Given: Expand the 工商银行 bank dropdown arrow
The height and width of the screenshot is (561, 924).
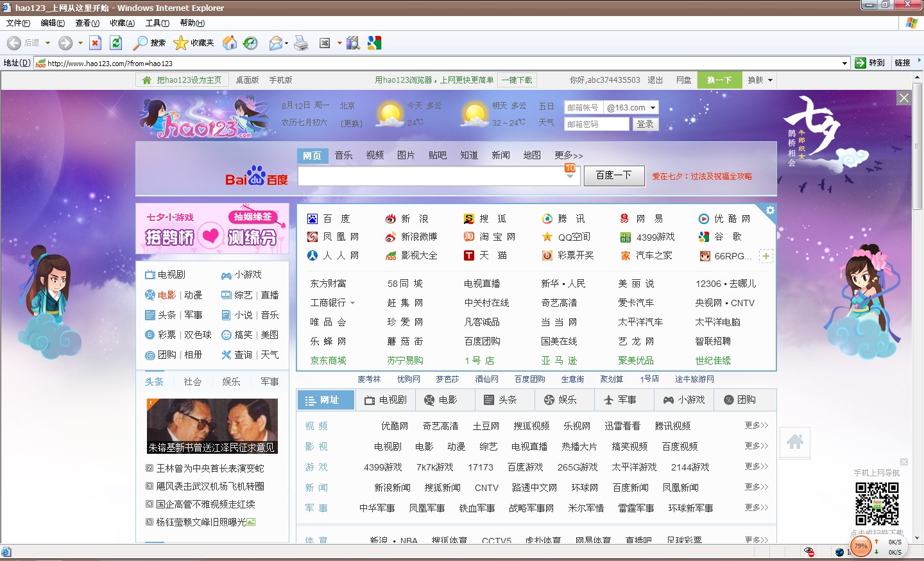Looking at the screenshot, I should point(352,303).
